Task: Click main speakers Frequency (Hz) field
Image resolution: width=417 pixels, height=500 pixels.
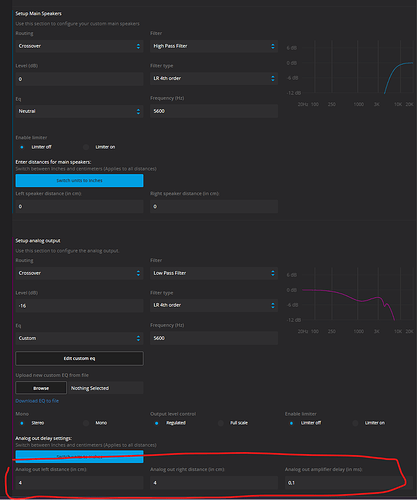Action: [214, 111]
